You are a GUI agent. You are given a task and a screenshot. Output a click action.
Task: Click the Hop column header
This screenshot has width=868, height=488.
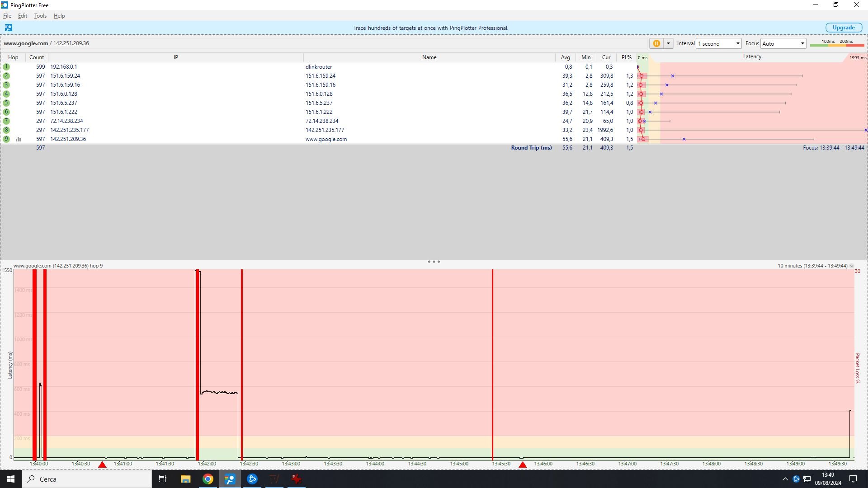point(13,57)
